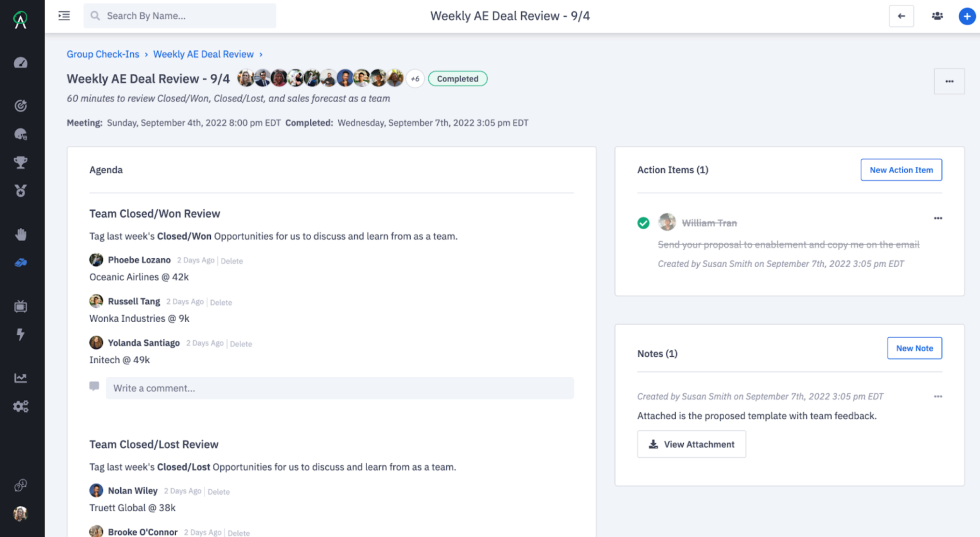
Task: Open the users group icon in top bar
Action: click(937, 16)
